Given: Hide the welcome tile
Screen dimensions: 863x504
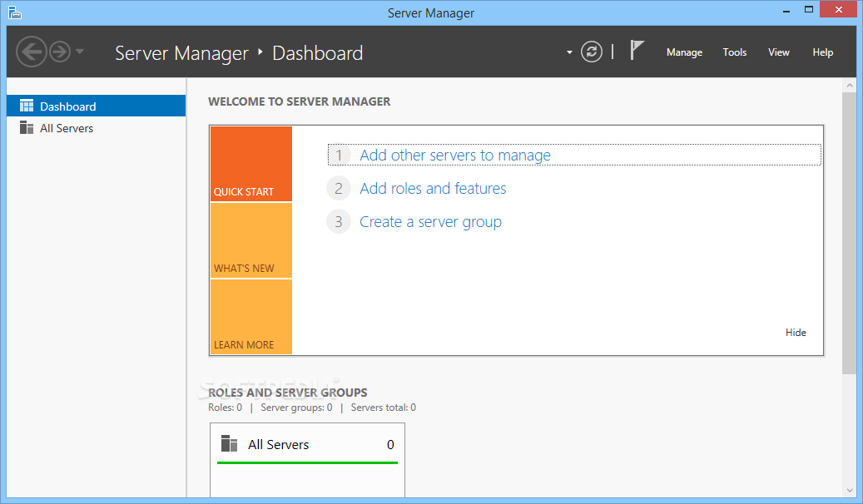Looking at the screenshot, I should 796,333.
